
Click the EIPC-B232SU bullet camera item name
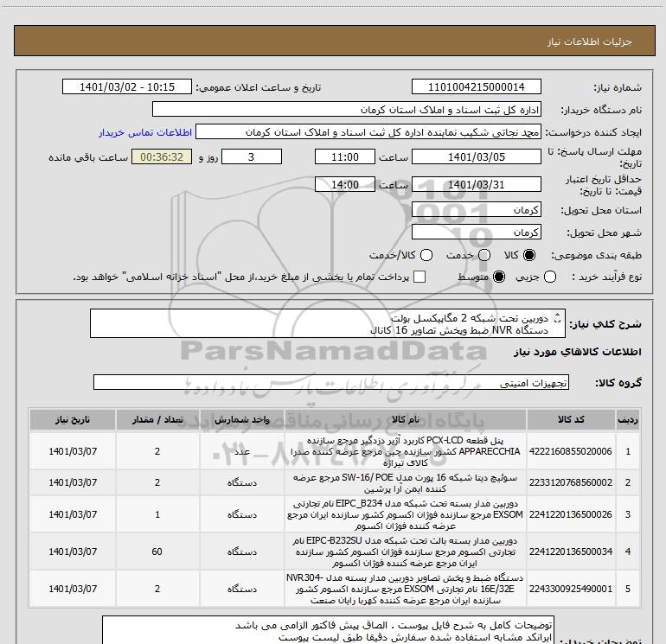pyautogui.click(x=405, y=552)
